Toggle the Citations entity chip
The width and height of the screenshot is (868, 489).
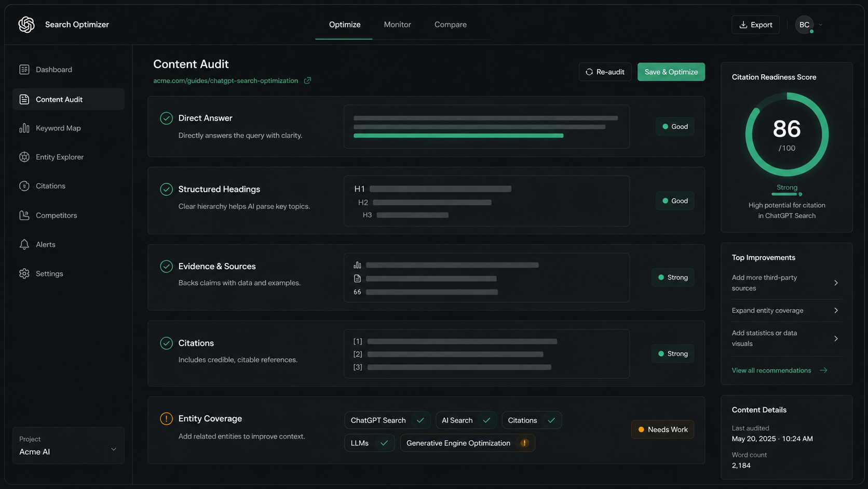tap(532, 420)
